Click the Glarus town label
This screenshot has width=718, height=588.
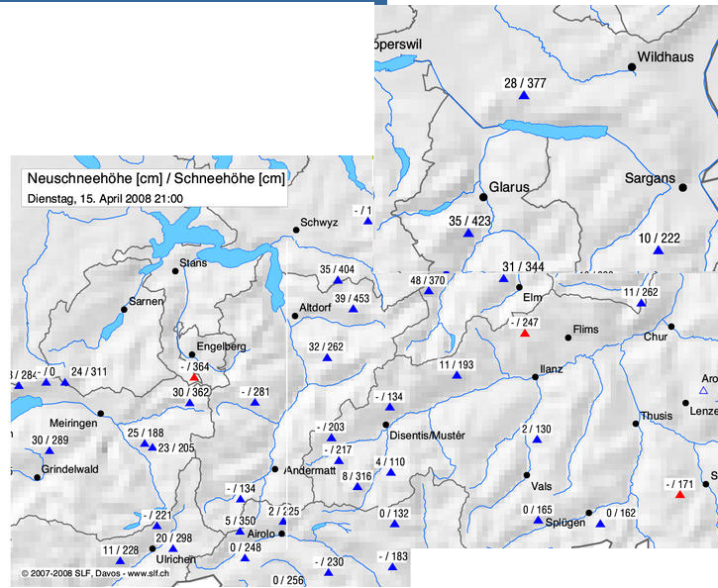point(509,187)
